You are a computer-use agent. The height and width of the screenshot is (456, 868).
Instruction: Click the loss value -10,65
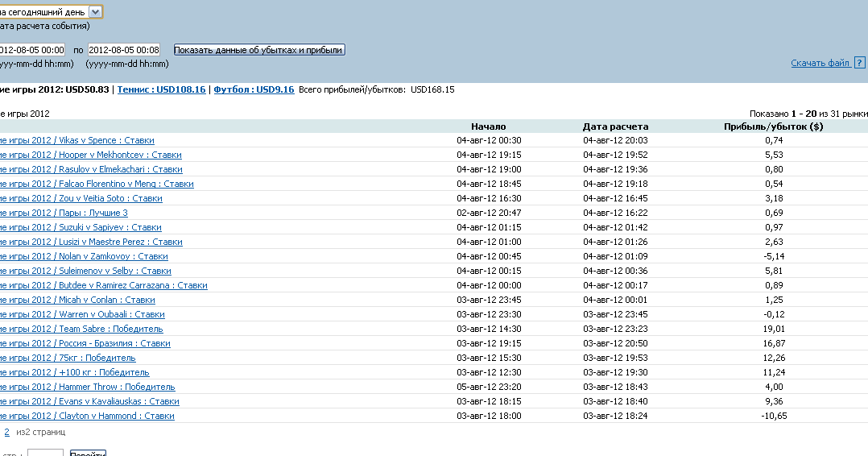pos(774,416)
